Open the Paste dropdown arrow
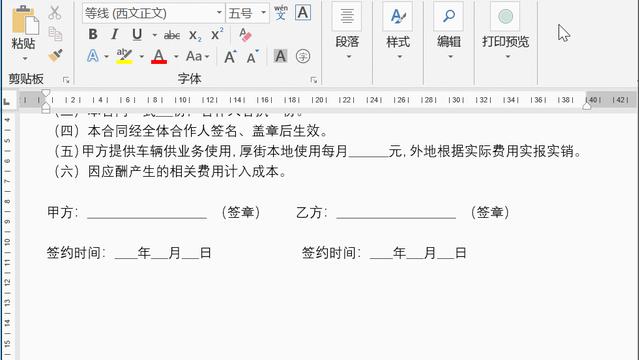 (24, 59)
